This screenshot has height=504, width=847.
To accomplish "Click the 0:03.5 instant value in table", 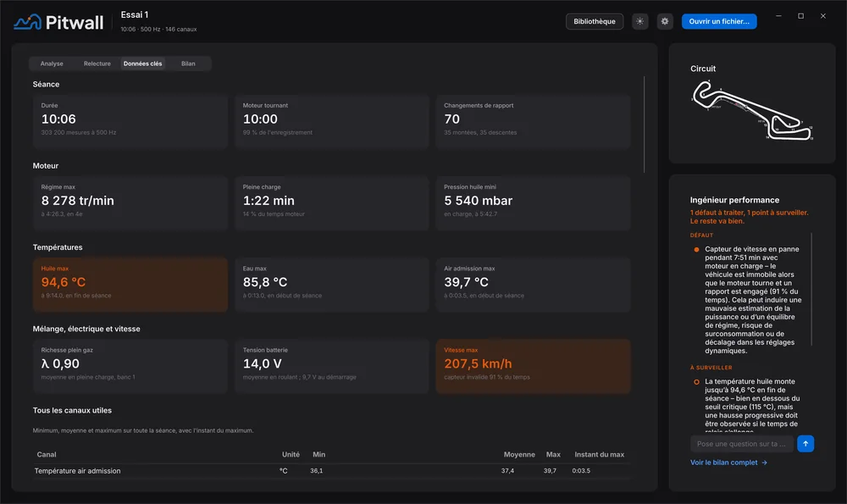I will [581, 471].
